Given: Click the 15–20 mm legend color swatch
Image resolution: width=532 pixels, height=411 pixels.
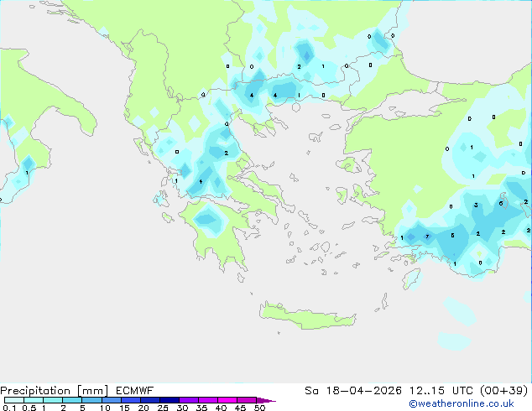Looking at the screenshot, I should point(130,400).
